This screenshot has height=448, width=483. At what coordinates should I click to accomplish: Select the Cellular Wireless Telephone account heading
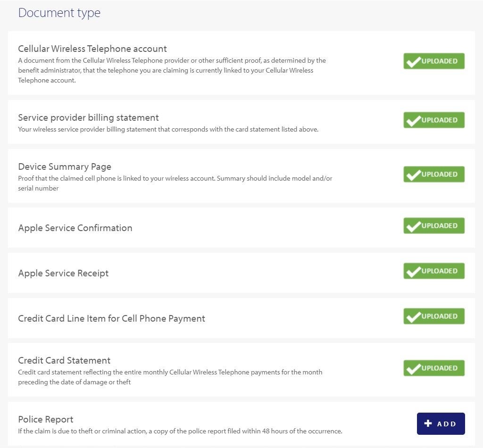pos(92,49)
